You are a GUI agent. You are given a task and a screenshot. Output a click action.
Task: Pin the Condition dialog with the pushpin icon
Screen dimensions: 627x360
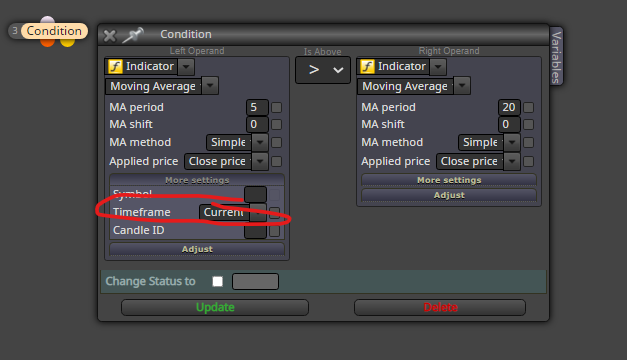pos(133,35)
